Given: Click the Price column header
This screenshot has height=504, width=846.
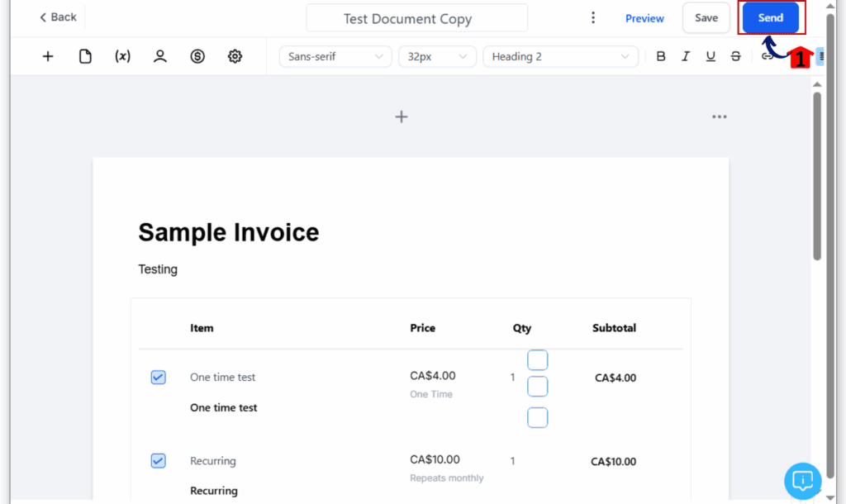Looking at the screenshot, I should pyautogui.click(x=422, y=328).
